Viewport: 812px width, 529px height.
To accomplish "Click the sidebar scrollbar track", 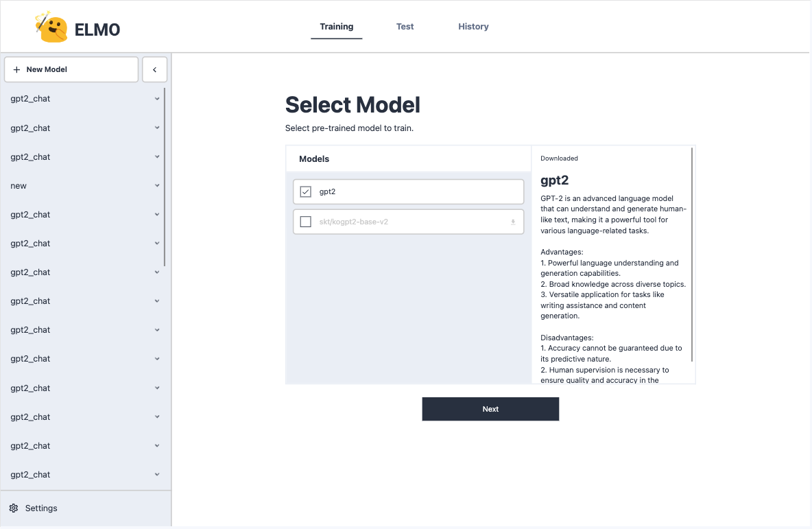I will coord(165,206).
